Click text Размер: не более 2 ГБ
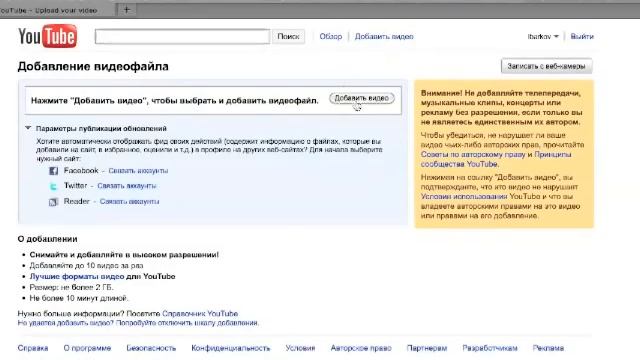The image size is (640, 360). (71, 287)
